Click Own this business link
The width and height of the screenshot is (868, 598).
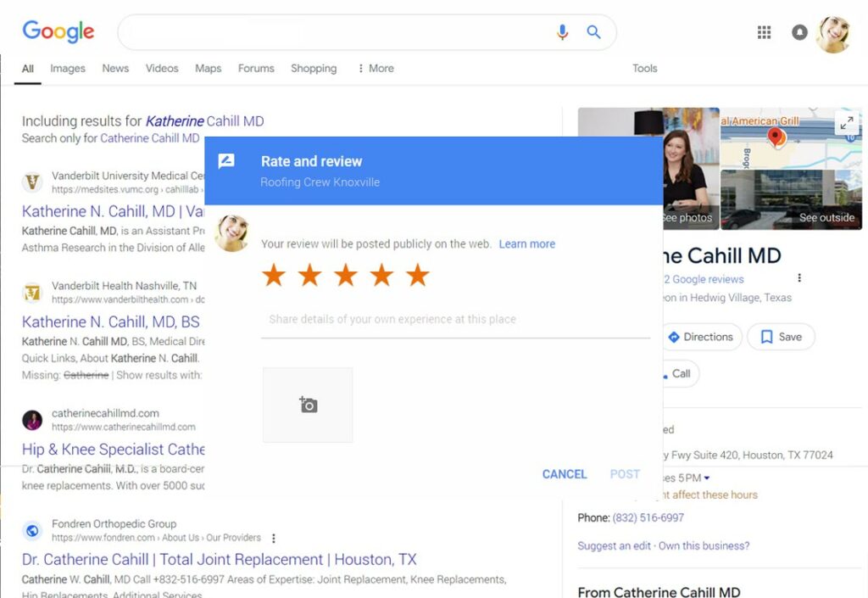point(704,546)
